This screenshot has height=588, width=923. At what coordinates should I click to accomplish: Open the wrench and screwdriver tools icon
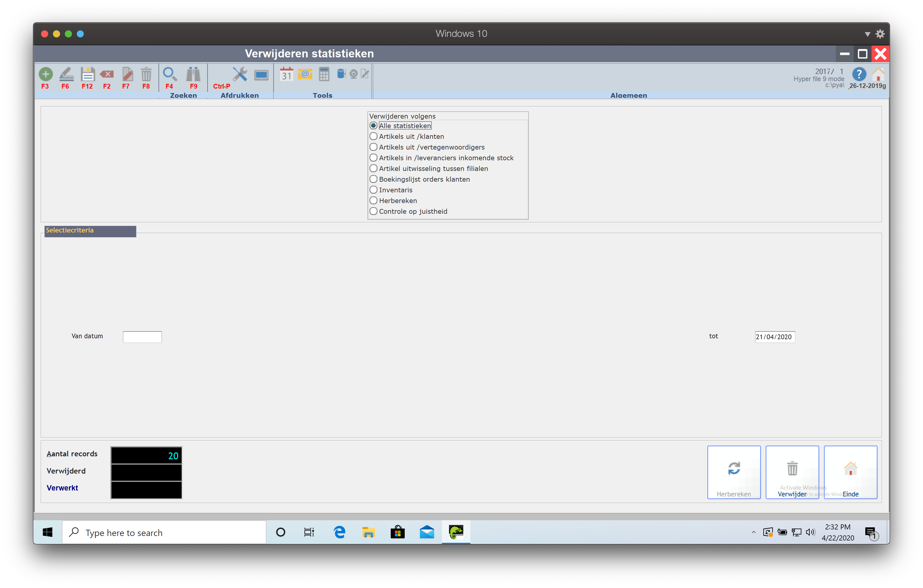240,74
